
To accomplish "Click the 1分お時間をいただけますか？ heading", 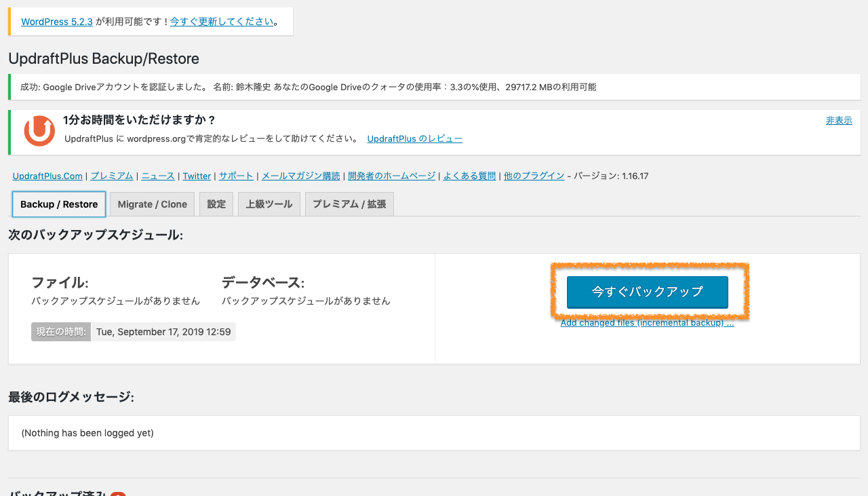I will click(140, 120).
